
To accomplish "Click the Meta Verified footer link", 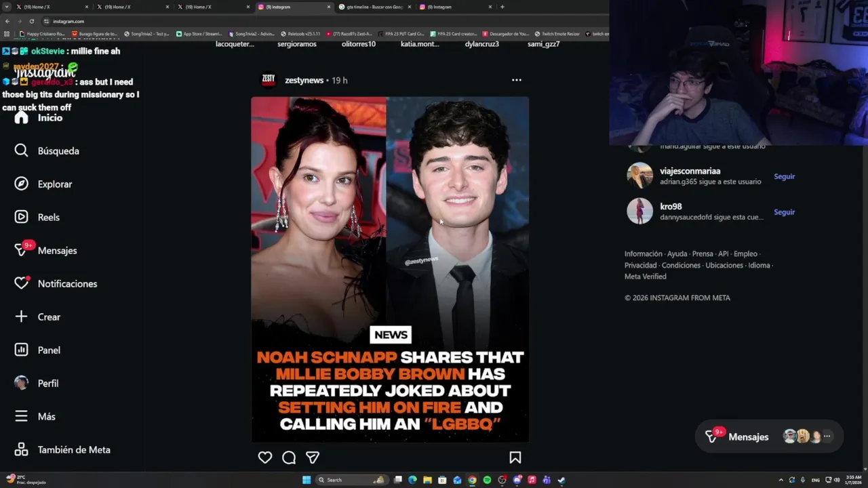I will pyautogui.click(x=645, y=277).
